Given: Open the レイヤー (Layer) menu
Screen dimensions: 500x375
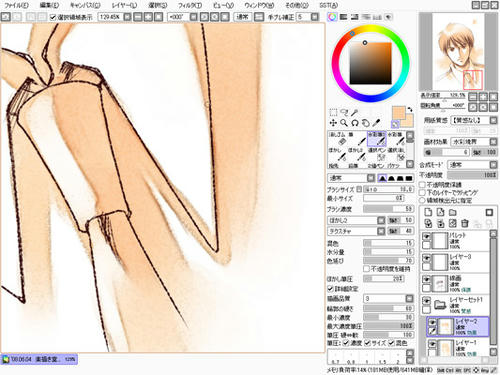Looking at the screenshot, I should click(x=124, y=5).
